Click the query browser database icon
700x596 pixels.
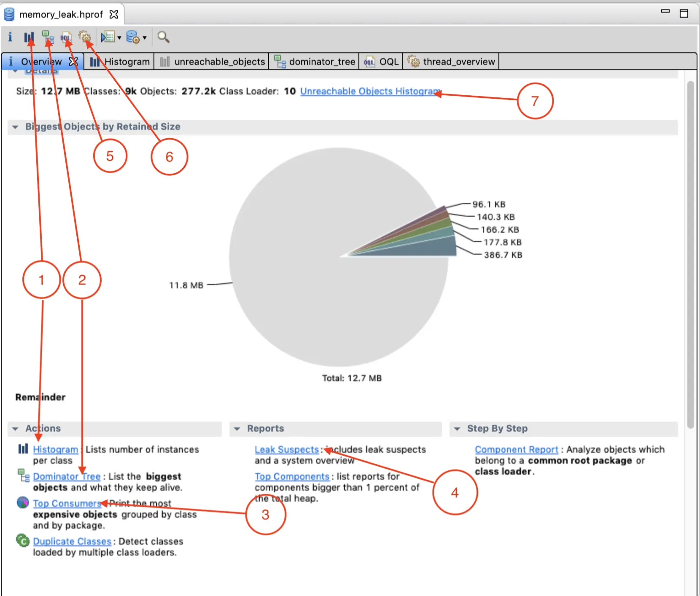(133, 37)
